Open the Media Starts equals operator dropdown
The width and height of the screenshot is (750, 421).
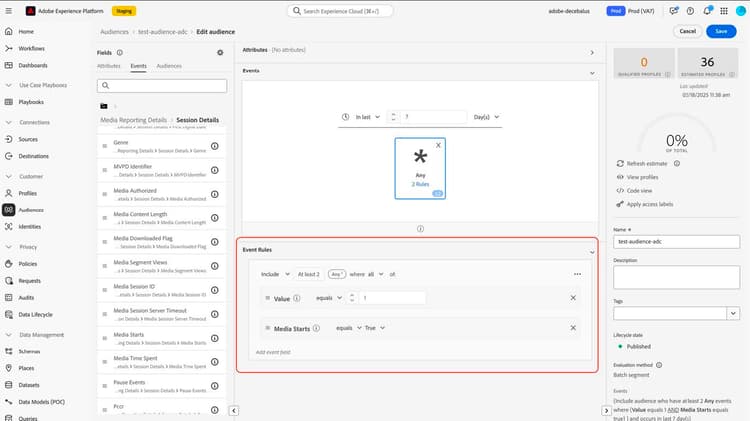pyautogui.click(x=349, y=328)
